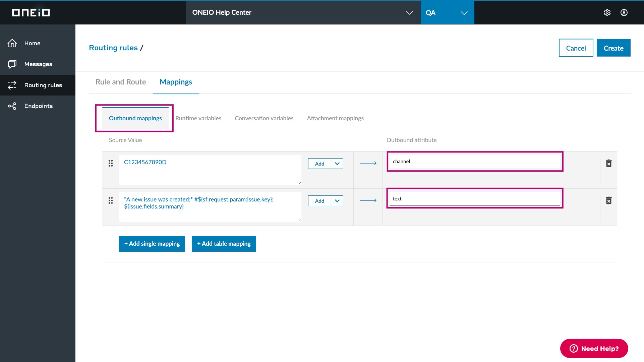Screen dimensions: 644x362
Task: Open Messages in sidebar
Action: point(38,64)
